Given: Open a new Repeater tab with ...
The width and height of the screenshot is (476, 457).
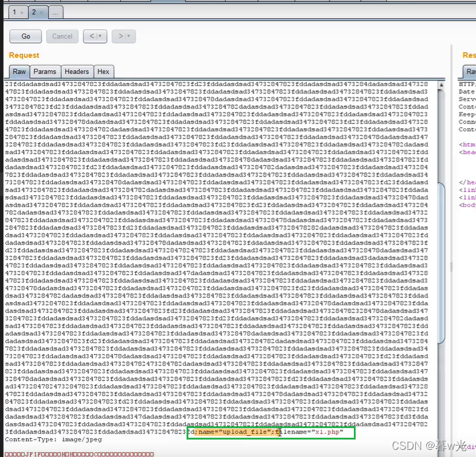Looking at the screenshot, I should point(55,13).
